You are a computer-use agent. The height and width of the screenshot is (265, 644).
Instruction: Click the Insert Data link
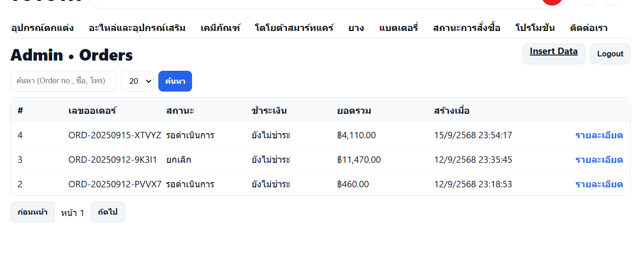pos(554,52)
